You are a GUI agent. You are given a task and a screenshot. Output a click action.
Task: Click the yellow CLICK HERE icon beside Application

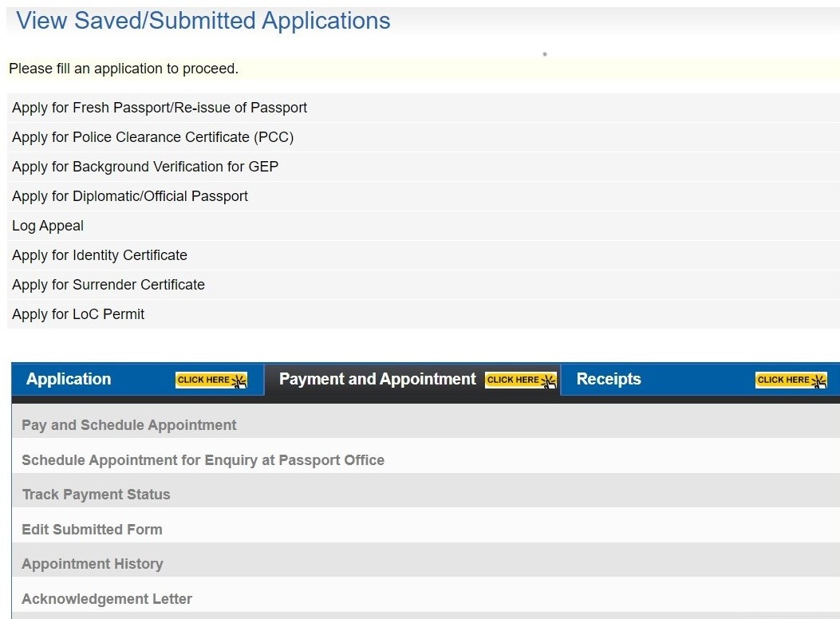(211, 380)
